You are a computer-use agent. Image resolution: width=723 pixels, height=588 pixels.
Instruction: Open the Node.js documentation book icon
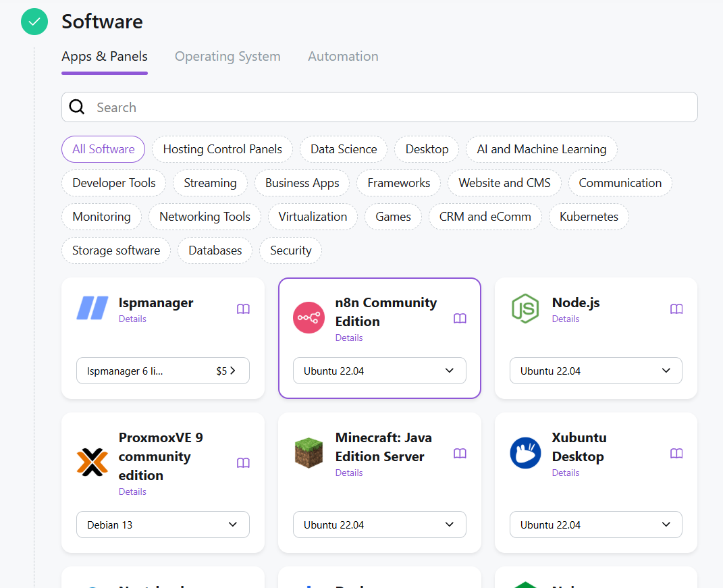pos(676,309)
